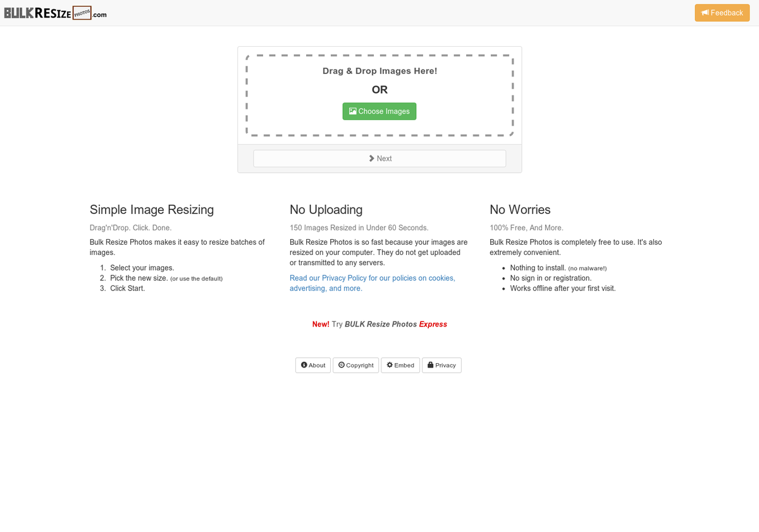The height and width of the screenshot is (532, 759).
Task: Click the 'Simple Image Resizing' heading
Action: (152, 209)
